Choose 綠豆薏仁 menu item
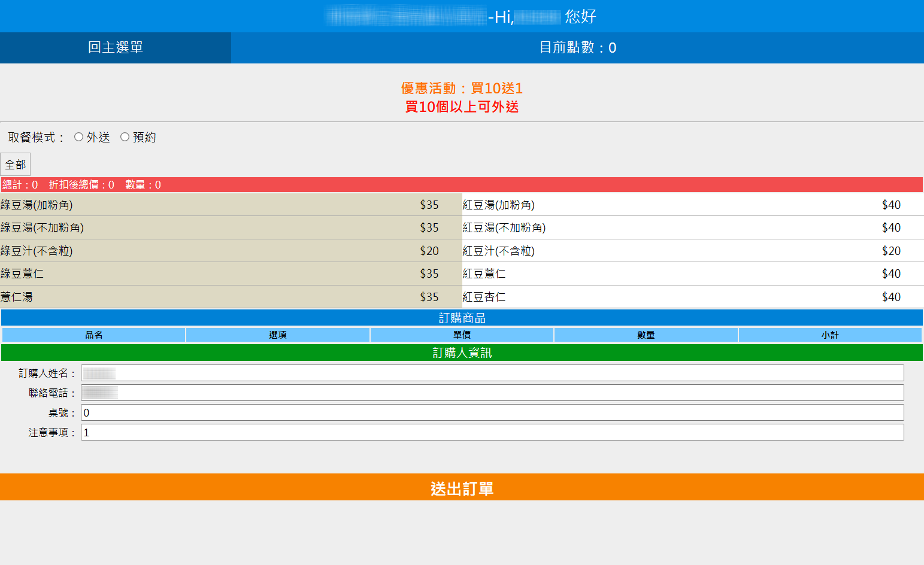The width and height of the screenshot is (924, 565). [x=231, y=274]
